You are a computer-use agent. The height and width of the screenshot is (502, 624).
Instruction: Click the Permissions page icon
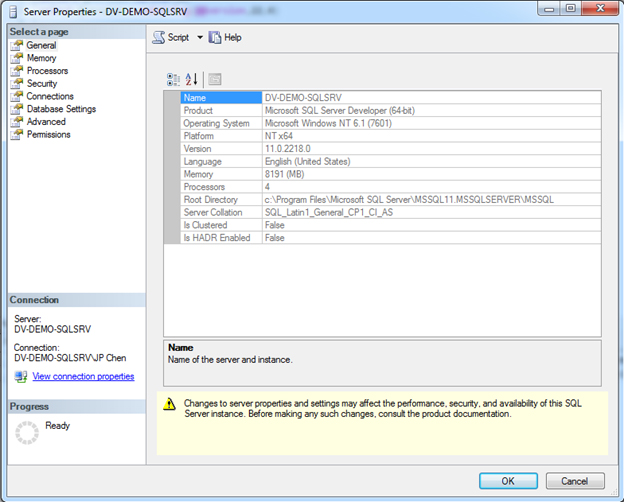pos(17,135)
